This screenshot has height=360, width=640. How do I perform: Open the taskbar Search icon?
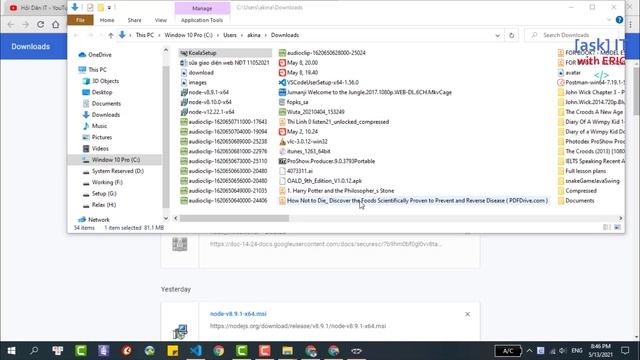point(34,351)
